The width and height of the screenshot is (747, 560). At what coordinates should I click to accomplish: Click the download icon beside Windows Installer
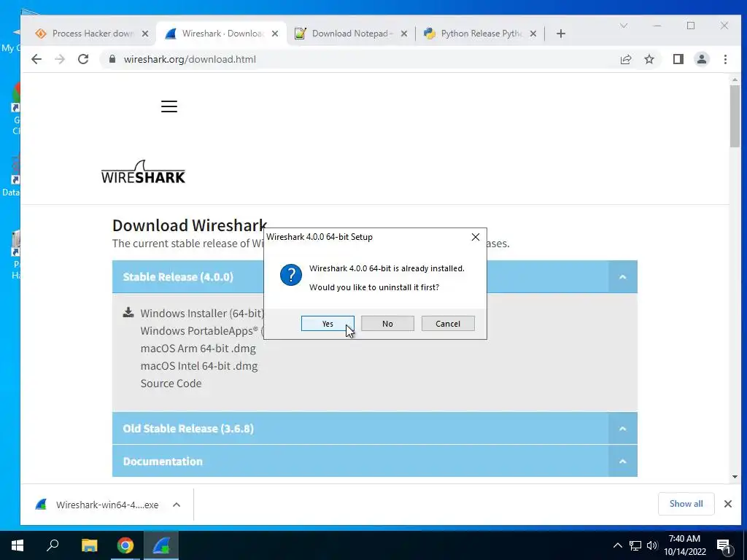[128, 312]
